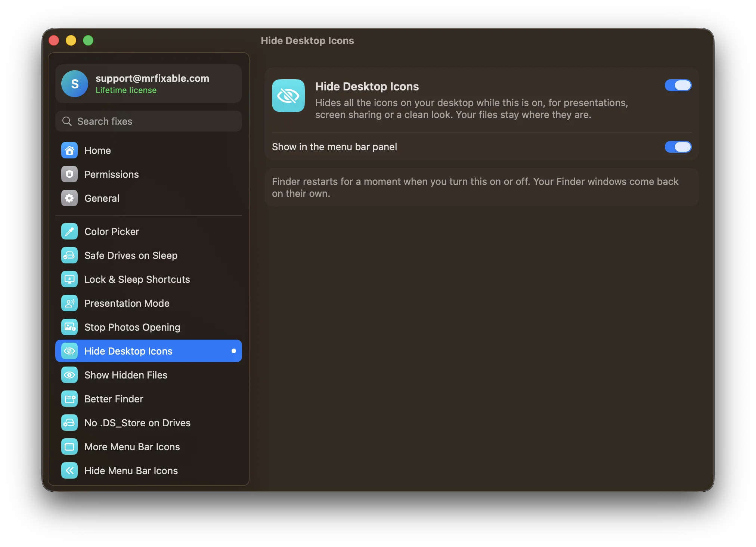Open Hide Menu Bar Icons
Screen dimensions: 756x547
click(149, 470)
